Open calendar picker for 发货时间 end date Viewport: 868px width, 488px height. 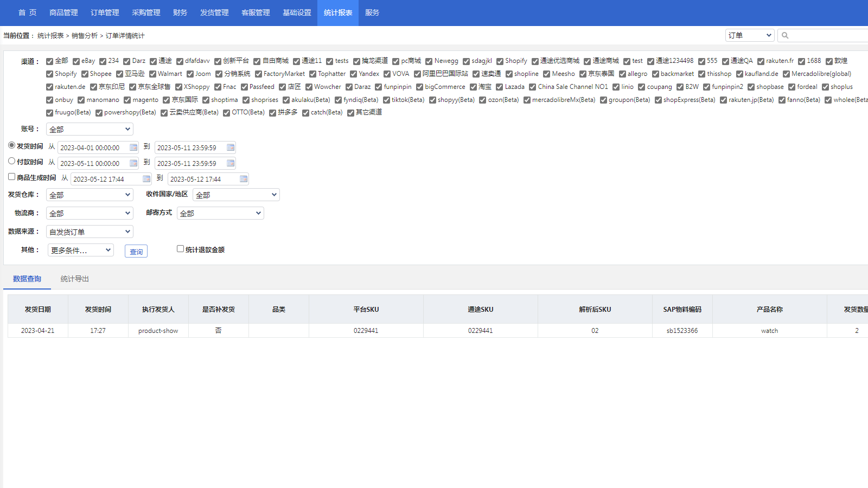231,147
